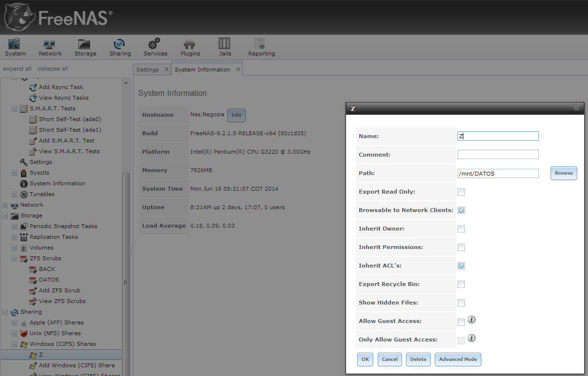Uncheck Inherit ACL's checkbox
The width and height of the screenshot is (588, 376).
coord(461,266)
